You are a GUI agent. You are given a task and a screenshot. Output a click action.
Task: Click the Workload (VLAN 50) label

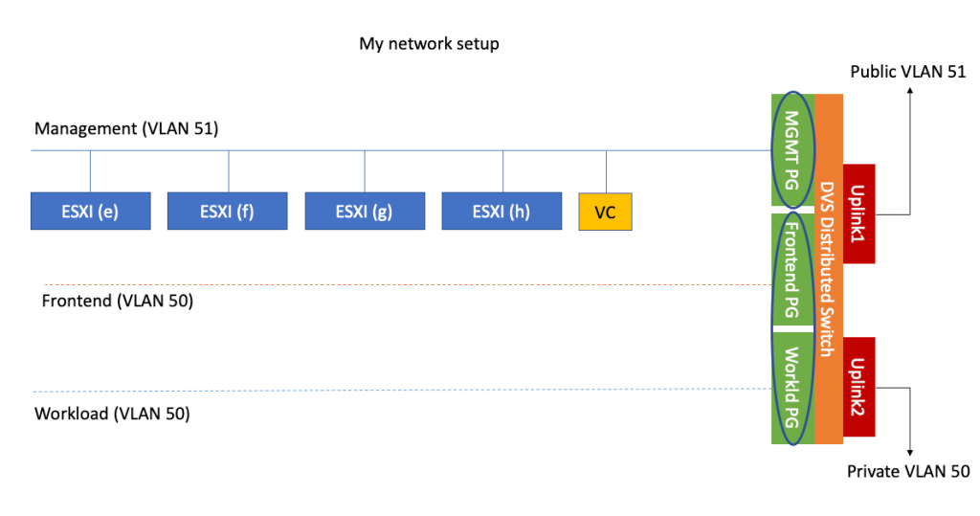click(x=112, y=415)
